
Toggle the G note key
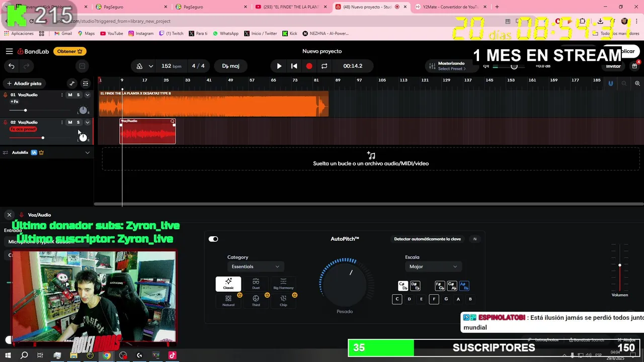click(446, 299)
